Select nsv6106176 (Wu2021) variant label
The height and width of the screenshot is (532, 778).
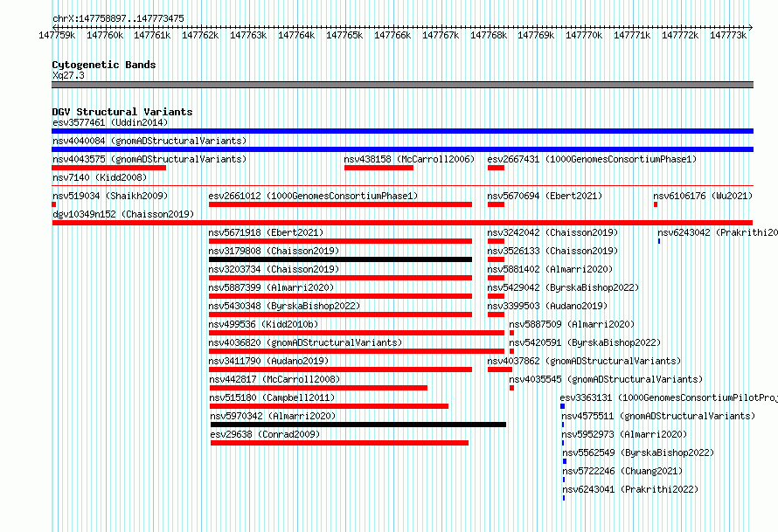click(x=703, y=196)
